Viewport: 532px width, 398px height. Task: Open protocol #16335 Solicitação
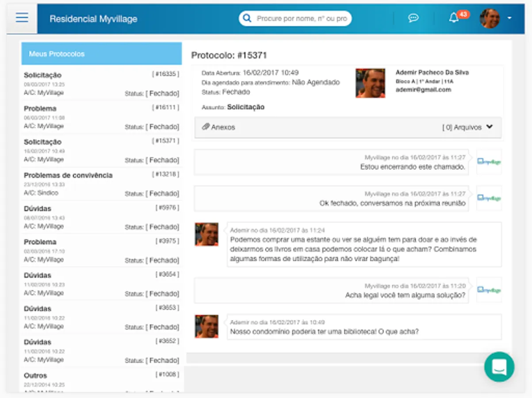[x=102, y=84]
